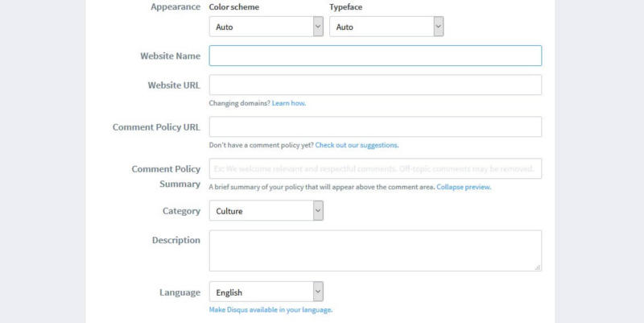Click the 'Comment Policy URL' label

[156, 127]
